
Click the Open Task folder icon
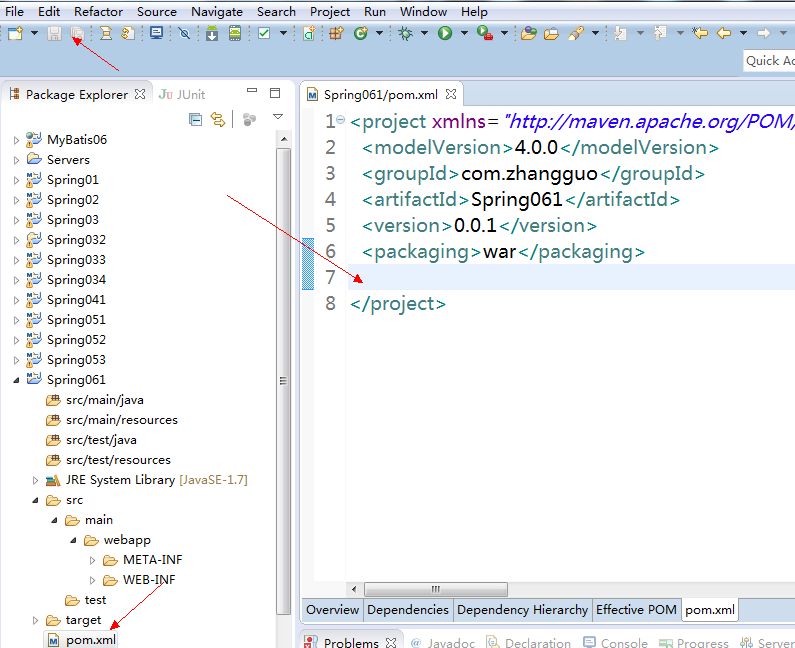(551, 33)
